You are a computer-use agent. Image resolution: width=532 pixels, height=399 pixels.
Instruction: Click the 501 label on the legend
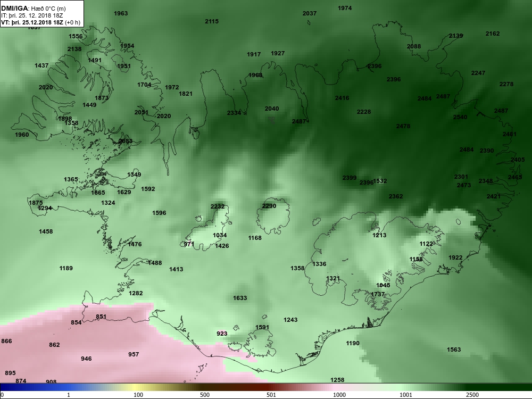[x=271, y=395]
